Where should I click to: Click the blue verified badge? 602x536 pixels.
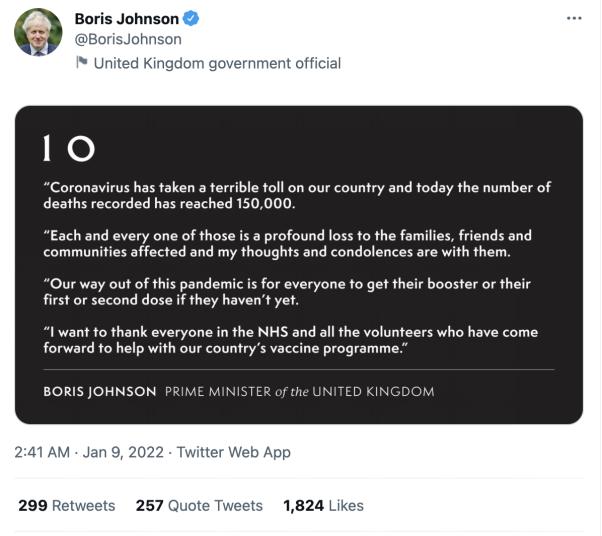192,19
